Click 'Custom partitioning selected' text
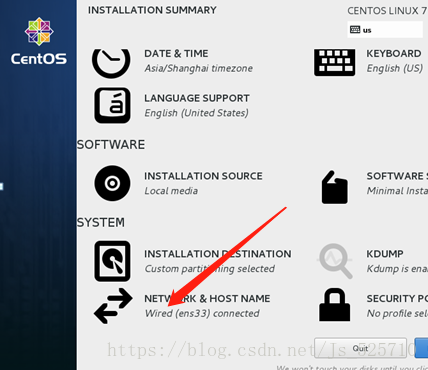428x370 pixels. (x=210, y=269)
